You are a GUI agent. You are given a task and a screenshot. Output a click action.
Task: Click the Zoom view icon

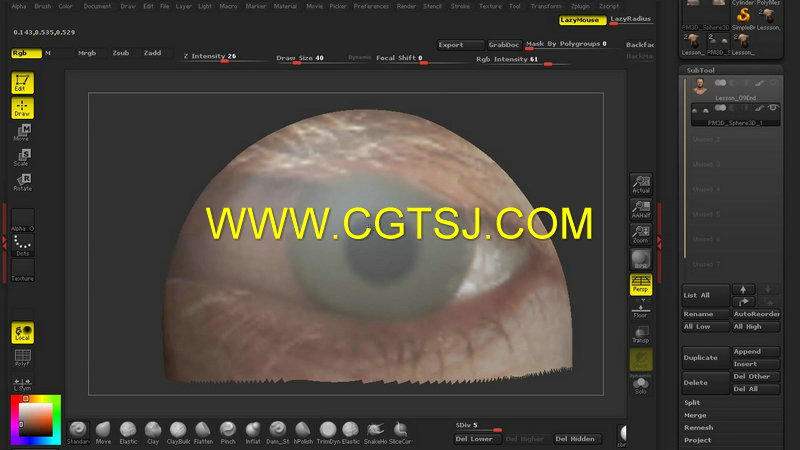pos(641,234)
